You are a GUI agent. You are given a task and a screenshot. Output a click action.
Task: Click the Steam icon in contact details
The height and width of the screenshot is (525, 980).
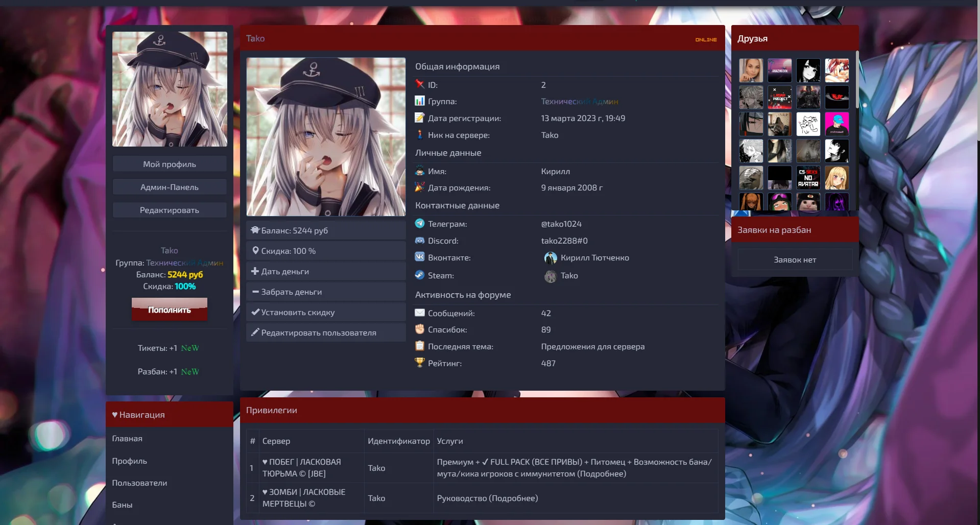[420, 275]
